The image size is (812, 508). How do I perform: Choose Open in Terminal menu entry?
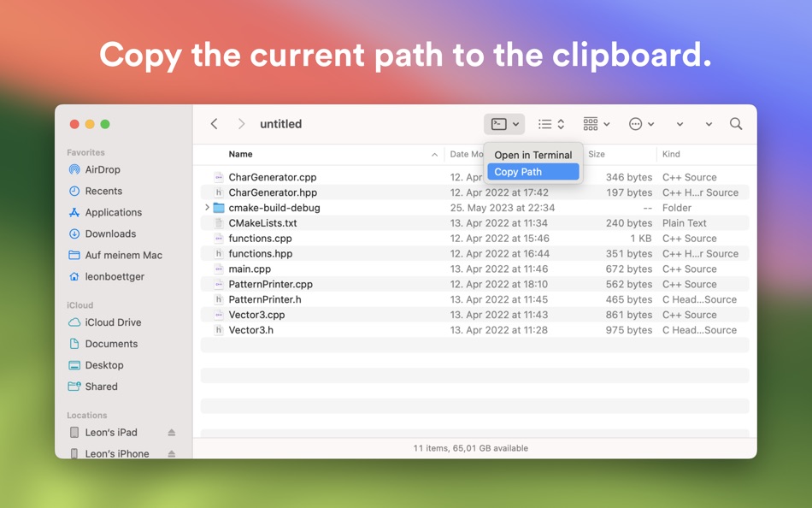[533, 155]
